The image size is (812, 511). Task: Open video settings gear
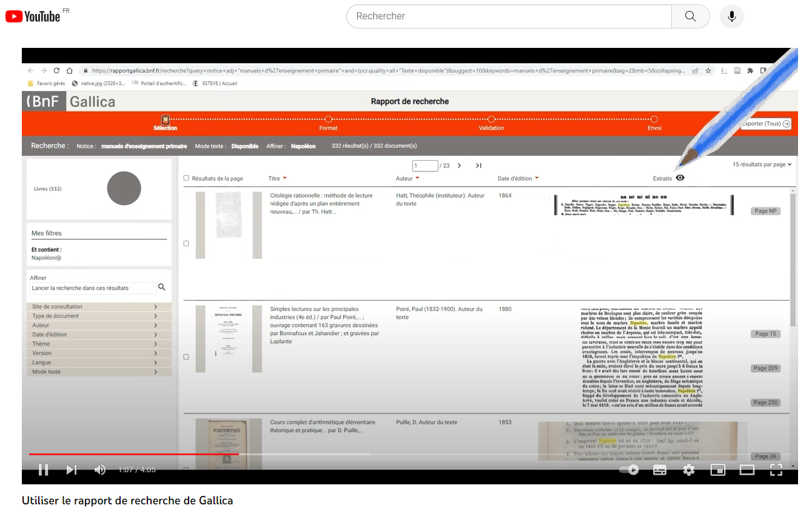click(689, 470)
